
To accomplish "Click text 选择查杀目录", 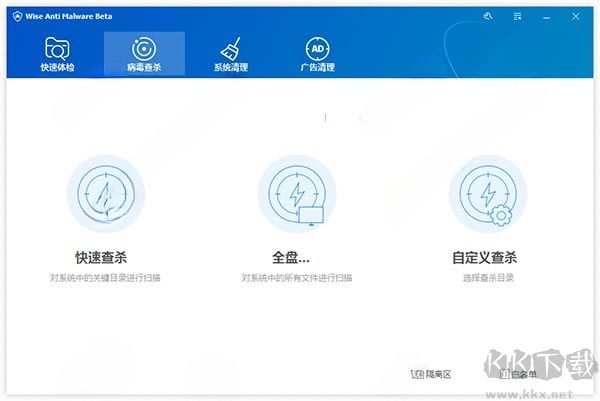I will 488,278.
